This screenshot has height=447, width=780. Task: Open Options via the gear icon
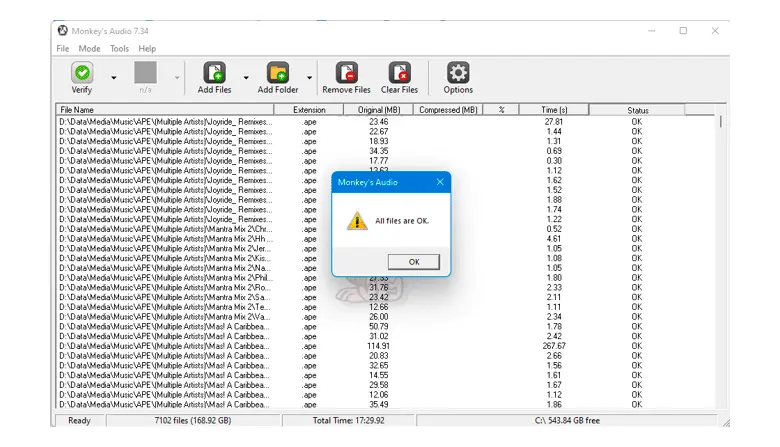point(458,73)
